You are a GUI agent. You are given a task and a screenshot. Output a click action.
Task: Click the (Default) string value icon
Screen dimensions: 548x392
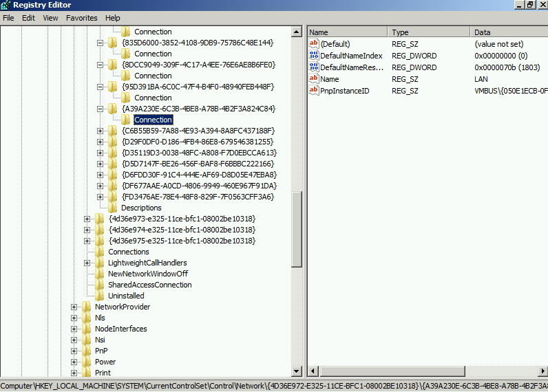click(314, 43)
